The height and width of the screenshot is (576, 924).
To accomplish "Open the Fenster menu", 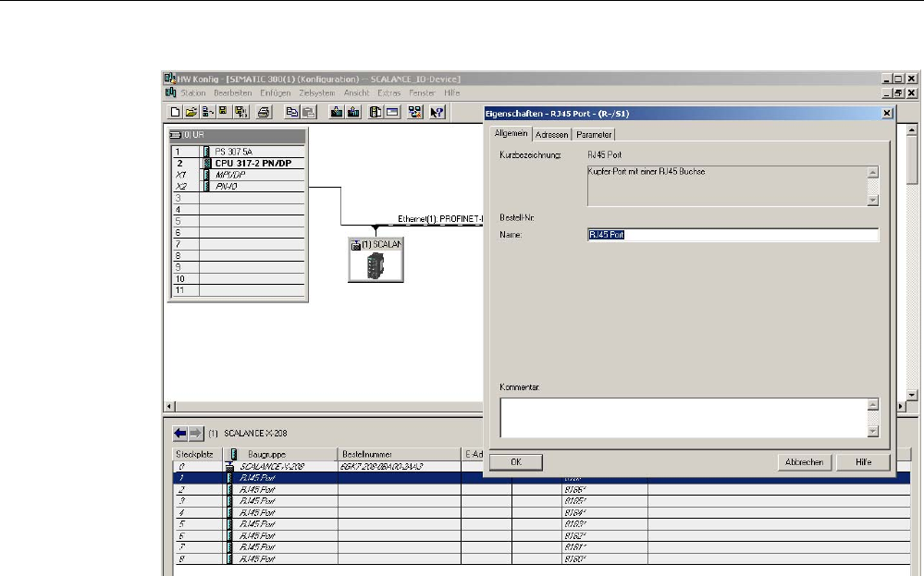I will click(x=422, y=93).
